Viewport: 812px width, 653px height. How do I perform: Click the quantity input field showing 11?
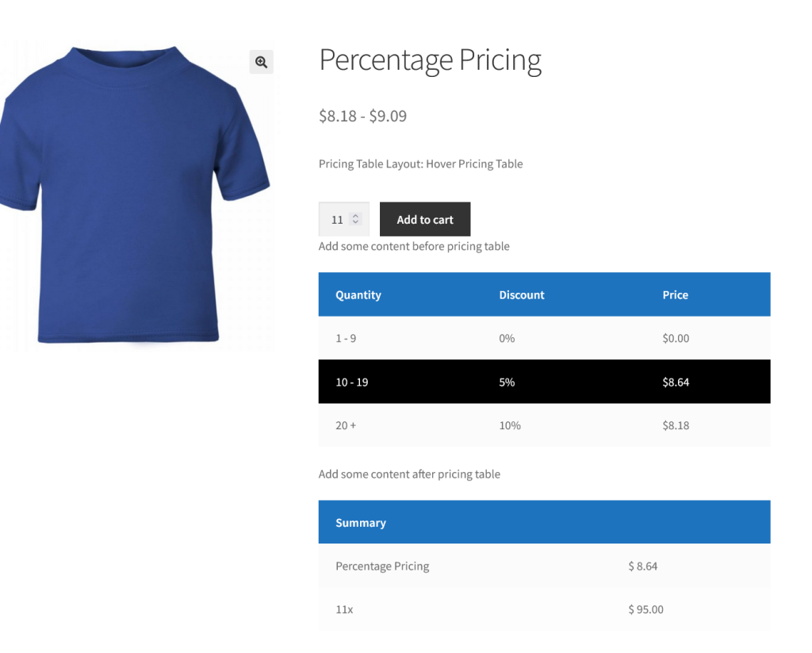pos(338,220)
